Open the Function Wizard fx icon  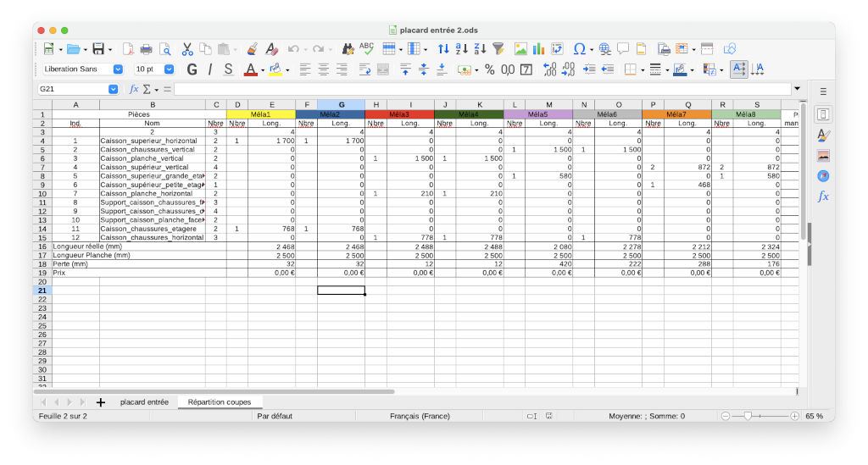coord(133,89)
